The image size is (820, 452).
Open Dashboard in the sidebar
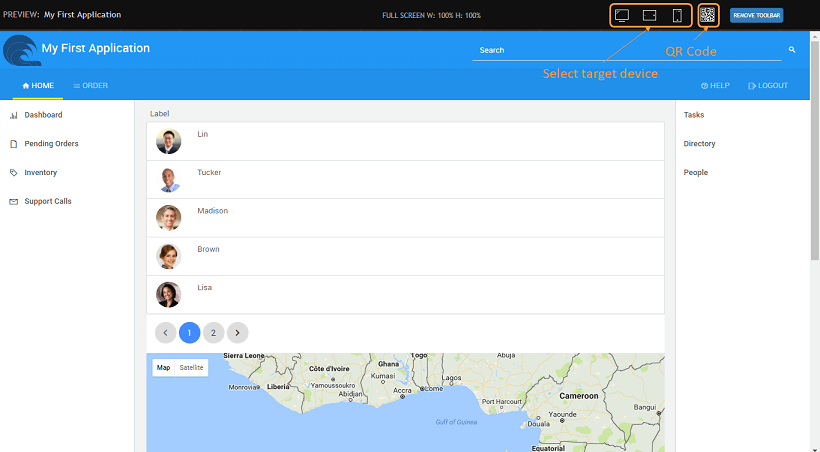pos(43,115)
